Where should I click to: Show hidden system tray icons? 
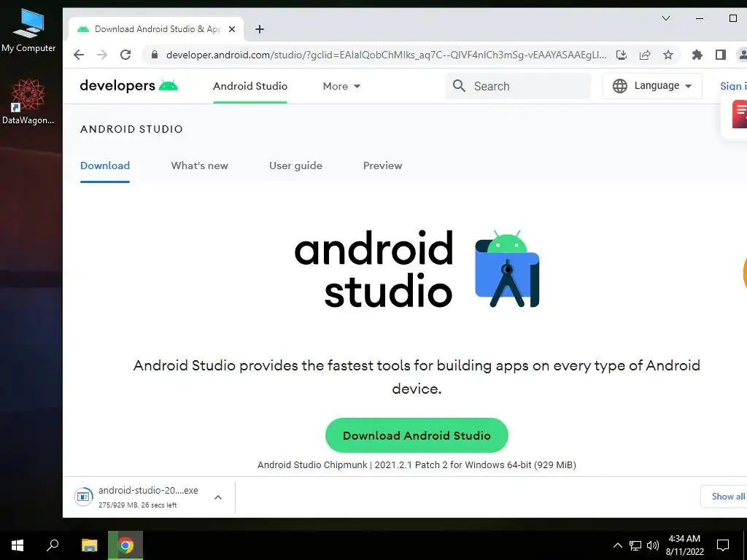point(617,545)
